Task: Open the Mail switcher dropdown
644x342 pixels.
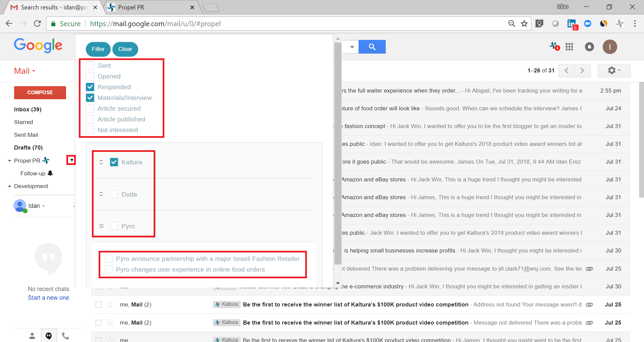Action: pos(24,71)
